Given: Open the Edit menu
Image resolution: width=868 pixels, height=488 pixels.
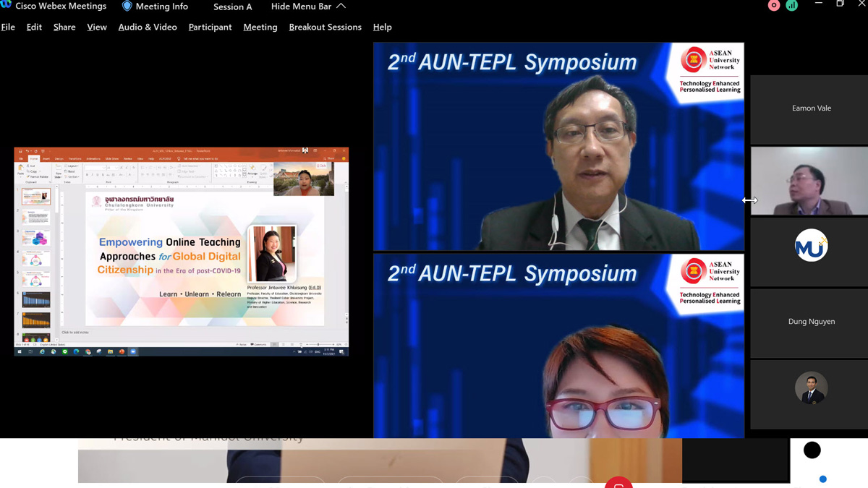Looking at the screenshot, I should pyautogui.click(x=34, y=27).
